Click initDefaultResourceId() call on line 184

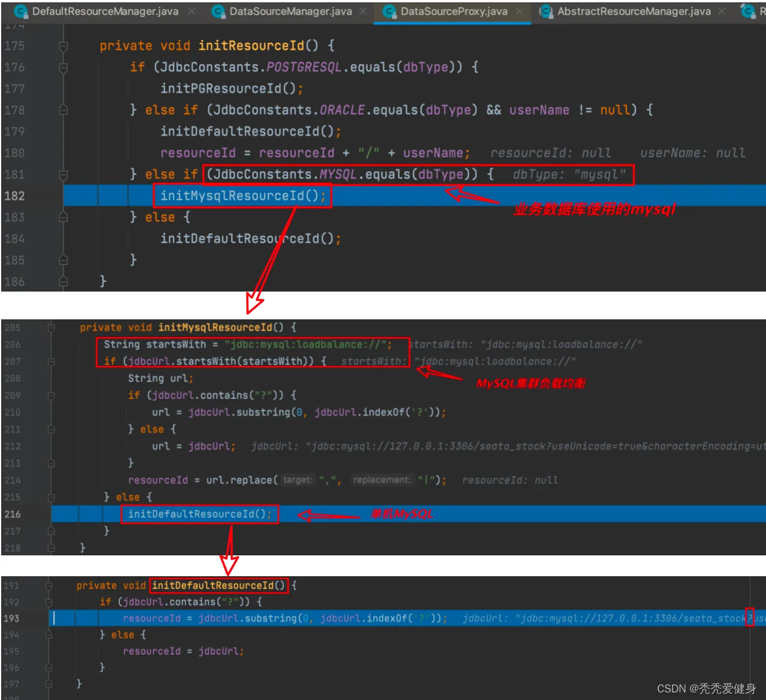click(x=251, y=238)
